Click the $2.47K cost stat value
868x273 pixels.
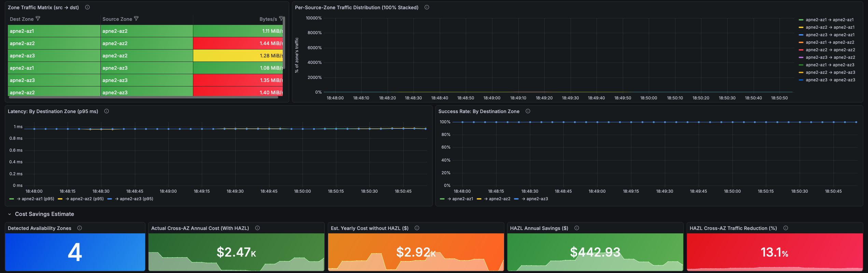coord(236,252)
